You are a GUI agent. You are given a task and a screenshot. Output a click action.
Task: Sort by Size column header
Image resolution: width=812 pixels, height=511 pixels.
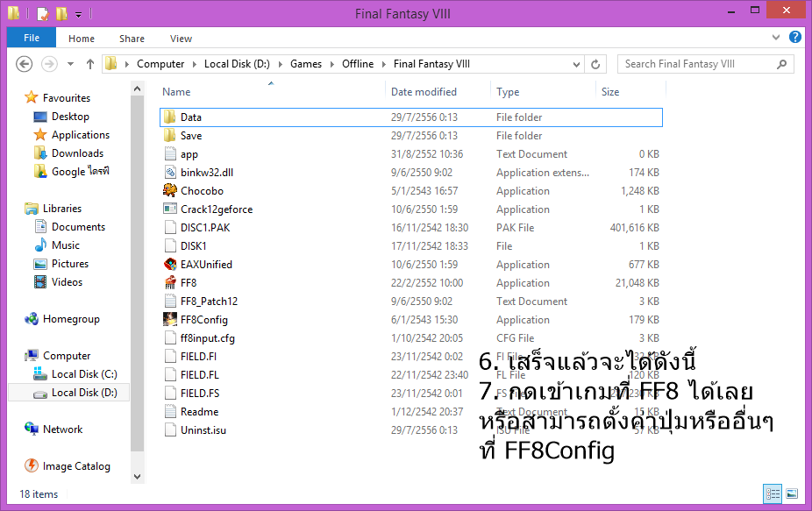[x=610, y=92]
